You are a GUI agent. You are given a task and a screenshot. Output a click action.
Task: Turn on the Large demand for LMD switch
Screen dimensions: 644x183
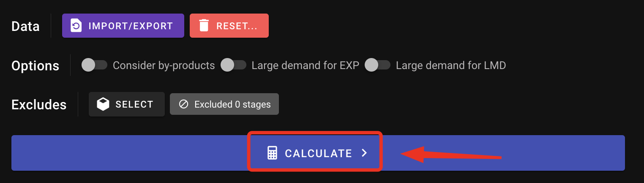point(377,65)
